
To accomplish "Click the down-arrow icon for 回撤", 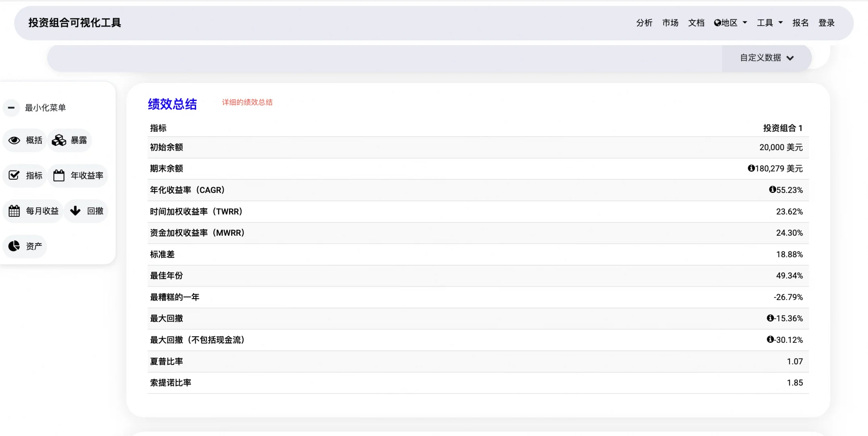I will click(75, 211).
